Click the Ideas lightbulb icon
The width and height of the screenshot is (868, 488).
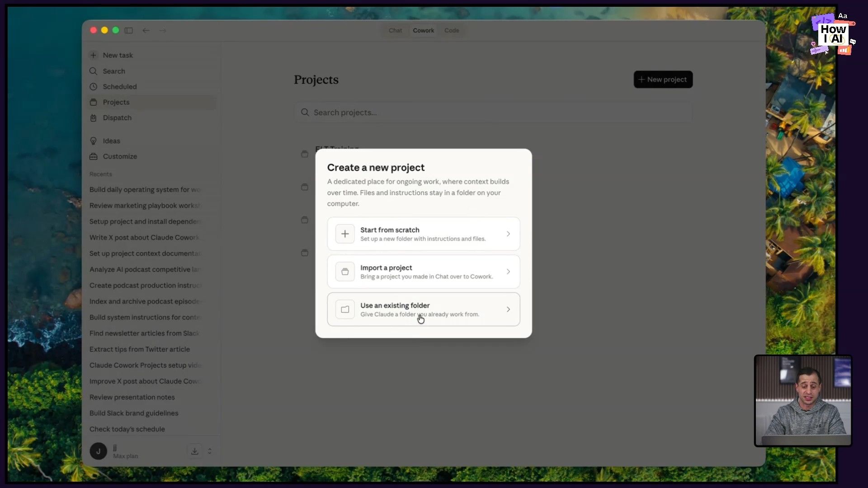click(x=94, y=141)
